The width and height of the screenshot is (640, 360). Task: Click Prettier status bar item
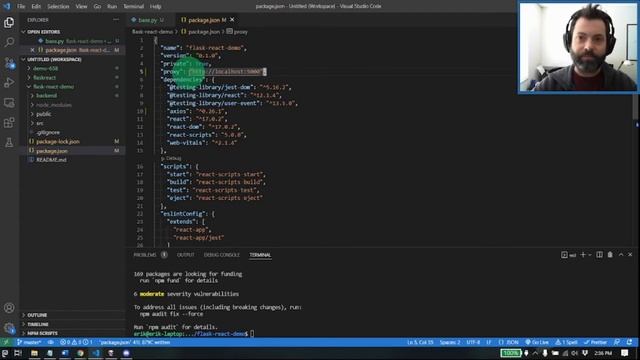tap(596, 342)
